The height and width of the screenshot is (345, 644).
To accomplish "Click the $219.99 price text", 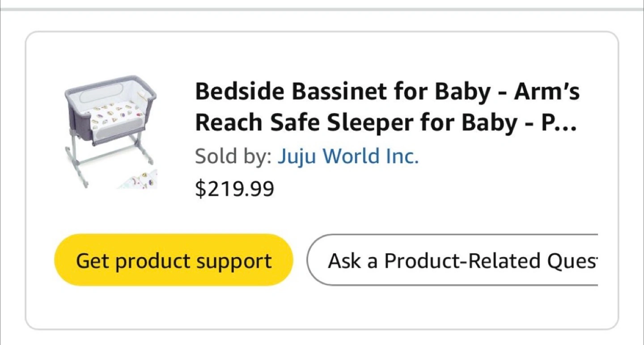I will coord(235,189).
